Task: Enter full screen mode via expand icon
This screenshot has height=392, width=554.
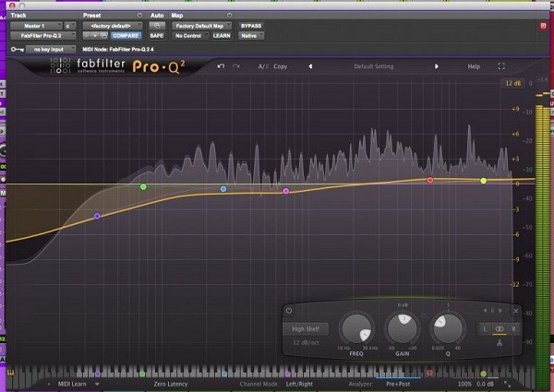Action: point(501,66)
